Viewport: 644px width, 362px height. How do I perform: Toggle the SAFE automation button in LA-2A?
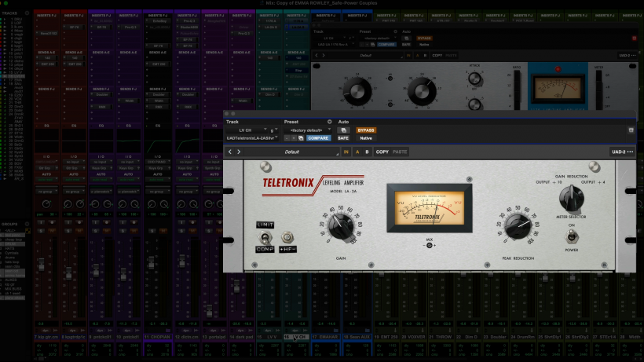343,138
